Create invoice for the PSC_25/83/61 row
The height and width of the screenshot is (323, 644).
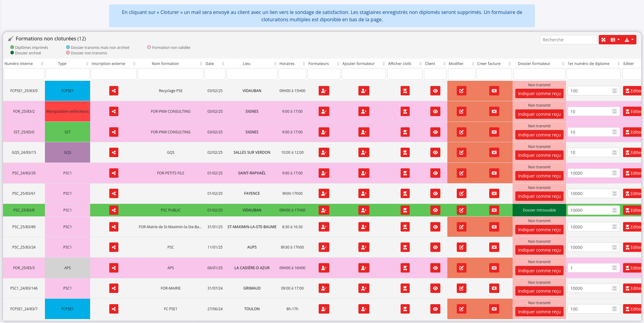tap(494, 194)
